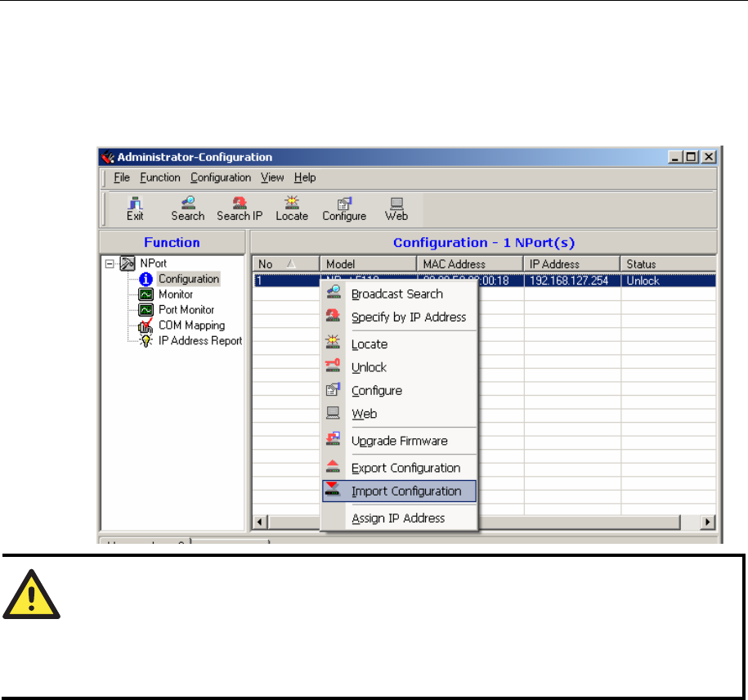This screenshot has height=700, width=748.
Task: Open the File menu
Action: coord(122,177)
